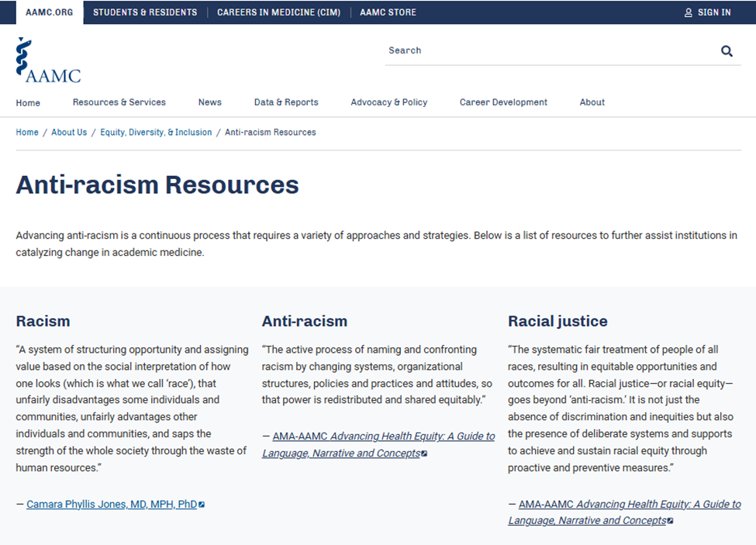Click external link icon after Camara Phyllis Jones

[x=202, y=505]
